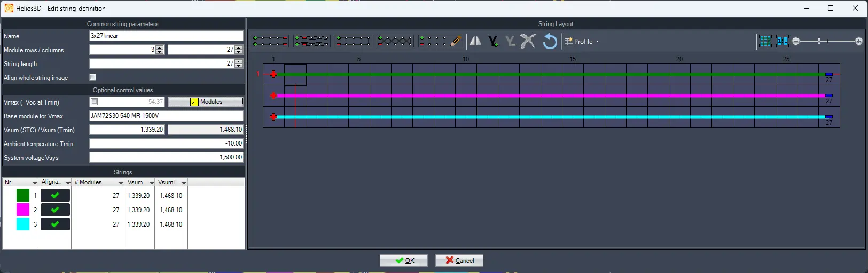Click the fit-all-modules view icon
868x273 pixels.
[765, 41]
